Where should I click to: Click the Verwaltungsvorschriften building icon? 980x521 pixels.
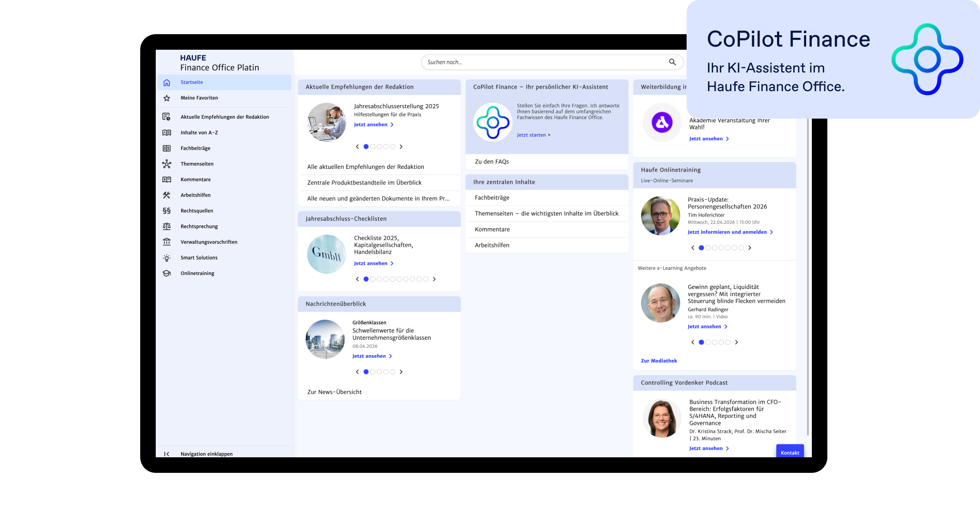pyautogui.click(x=167, y=242)
